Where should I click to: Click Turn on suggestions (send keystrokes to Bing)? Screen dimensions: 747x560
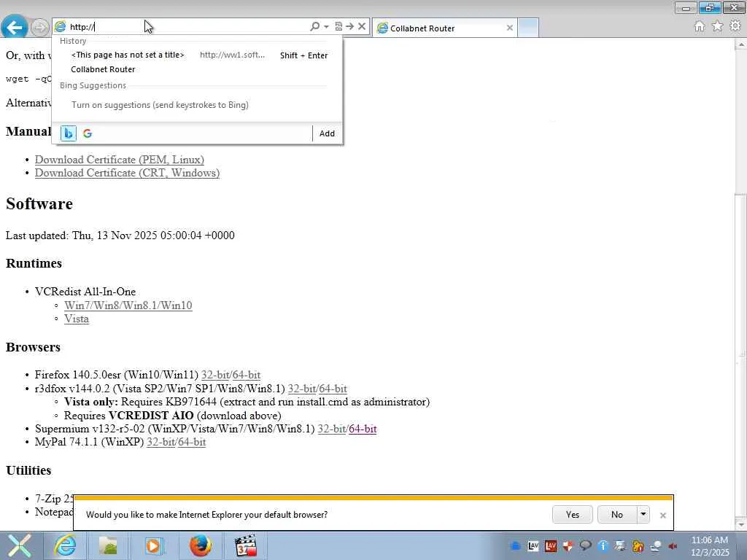[x=160, y=105]
